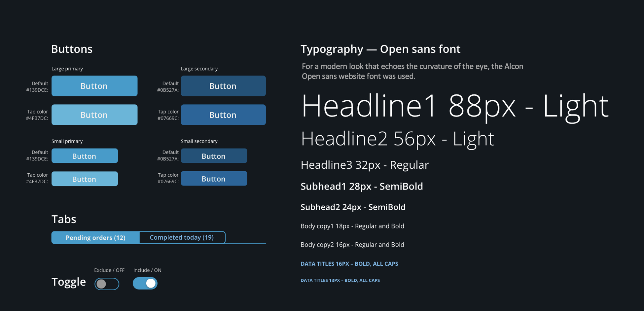This screenshot has width=644, height=311.
Task: Click the Large secondary default Button
Action: coord(223,86)
